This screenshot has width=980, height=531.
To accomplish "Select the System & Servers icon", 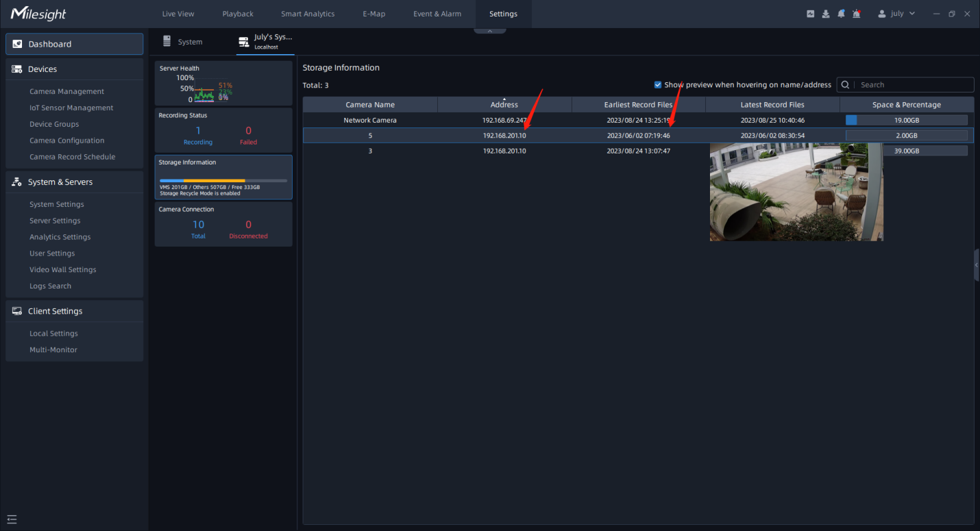I will pyautogui.click(x=15, y=182).
